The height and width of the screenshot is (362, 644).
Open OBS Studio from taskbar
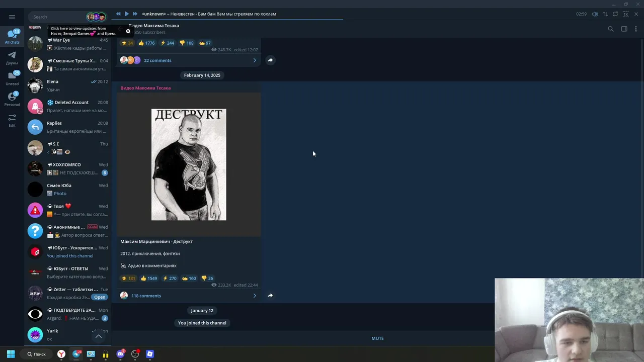point(135,354)
